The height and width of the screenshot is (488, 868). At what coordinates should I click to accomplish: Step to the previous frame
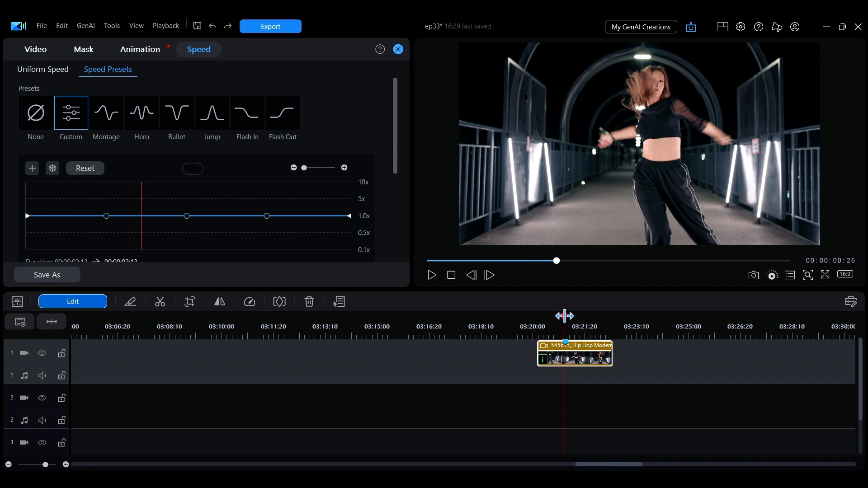click(471, 275)
